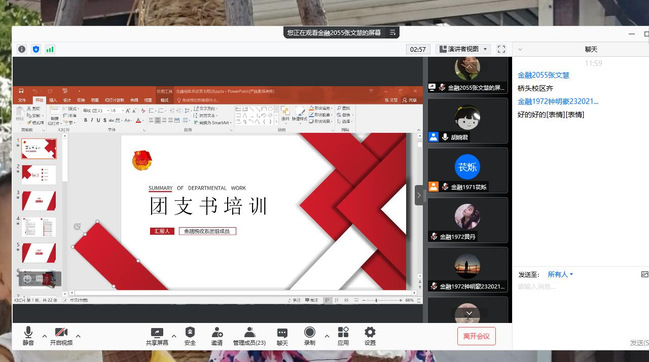Open the 发送至 所有人 recipient dropdown

click(560, 274)
